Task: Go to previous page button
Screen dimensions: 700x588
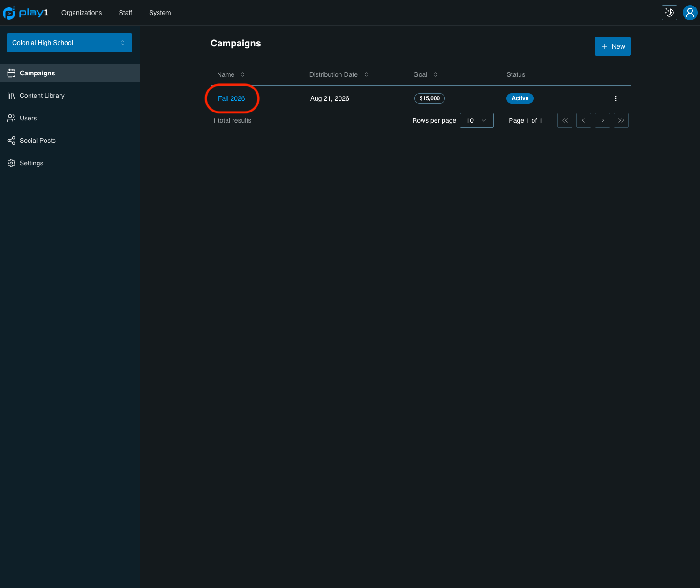Action: [584, 120]
